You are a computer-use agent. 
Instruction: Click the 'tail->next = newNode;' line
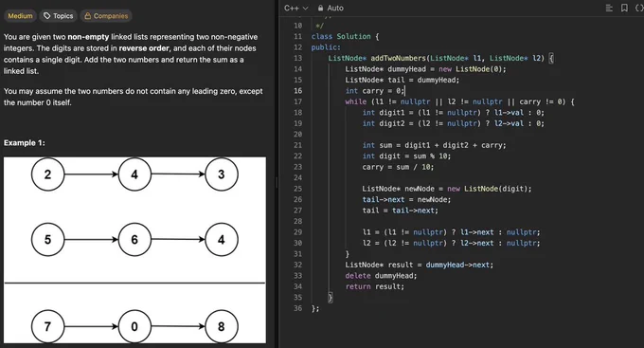[x=406, y=199]
